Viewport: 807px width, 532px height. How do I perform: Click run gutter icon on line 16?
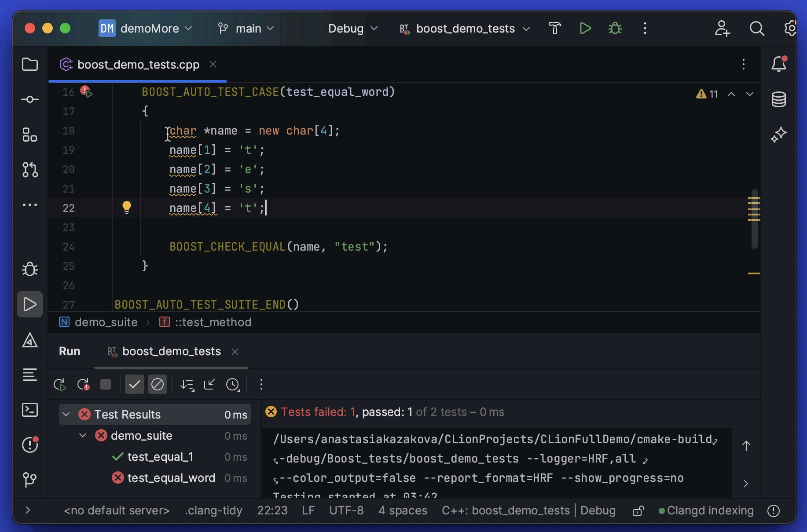[x=86, y=92]
